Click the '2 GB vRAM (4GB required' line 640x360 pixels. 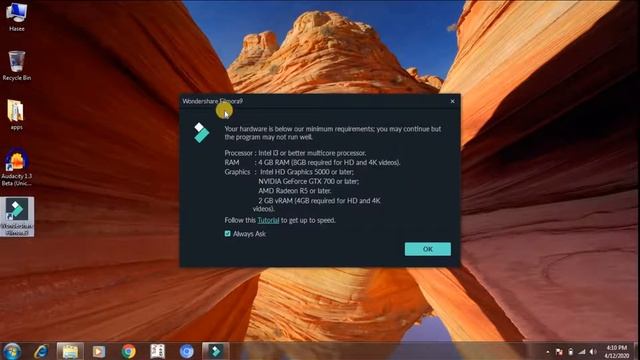tap(317, 204)
